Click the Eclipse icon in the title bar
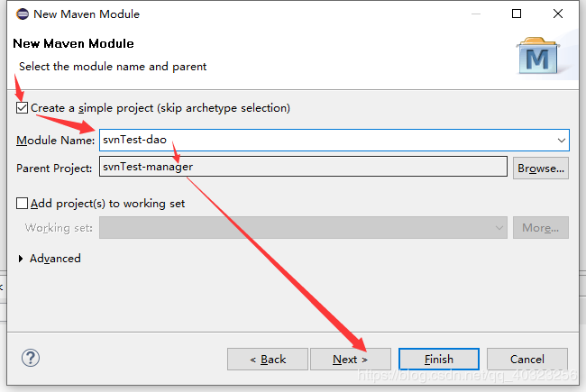The width and height of the screenshot is (586, 392). (x=22, y=14)
